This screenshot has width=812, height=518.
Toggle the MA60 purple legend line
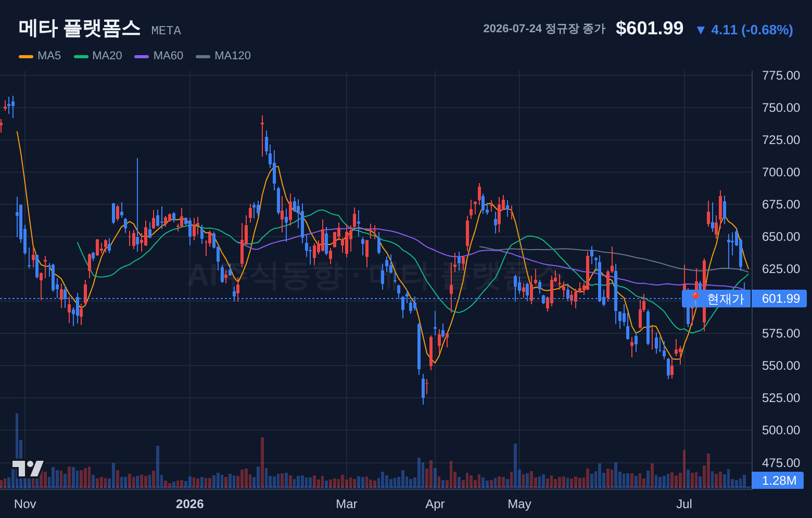142,56
